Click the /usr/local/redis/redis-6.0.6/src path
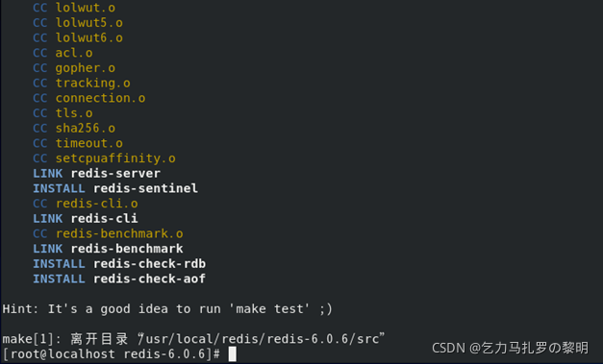The width and height of the screenshot is (603, 364). (261, 339)
